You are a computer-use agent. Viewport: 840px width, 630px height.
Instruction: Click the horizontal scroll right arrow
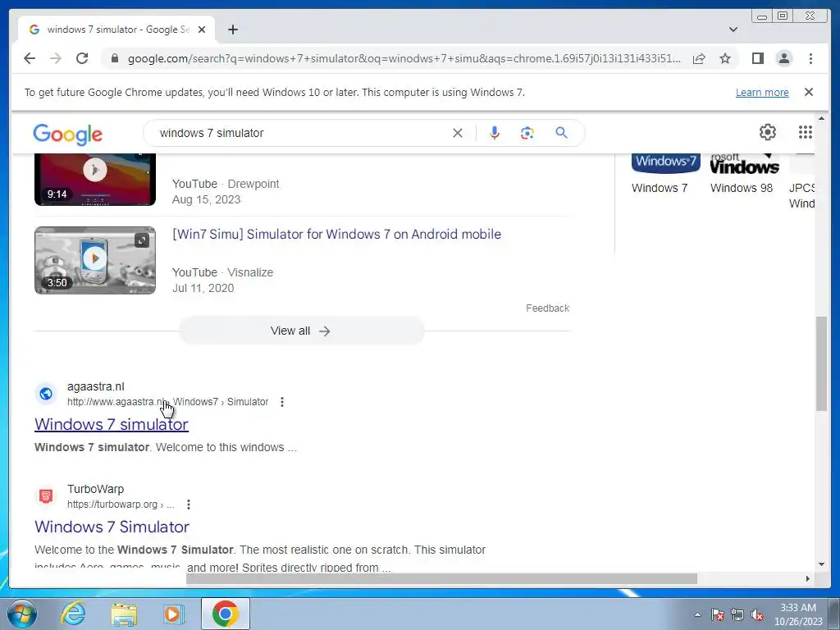[x=808, y=578]
